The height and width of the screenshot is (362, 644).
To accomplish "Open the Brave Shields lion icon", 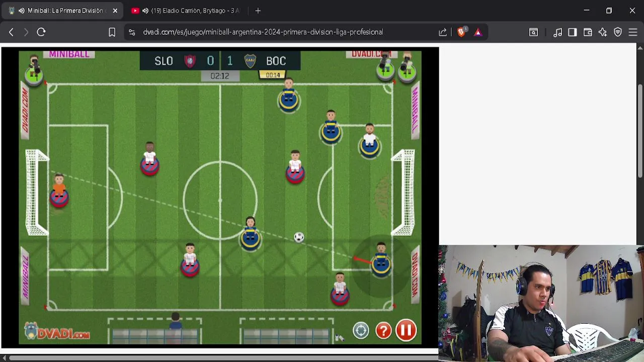I will click(462, 32).
